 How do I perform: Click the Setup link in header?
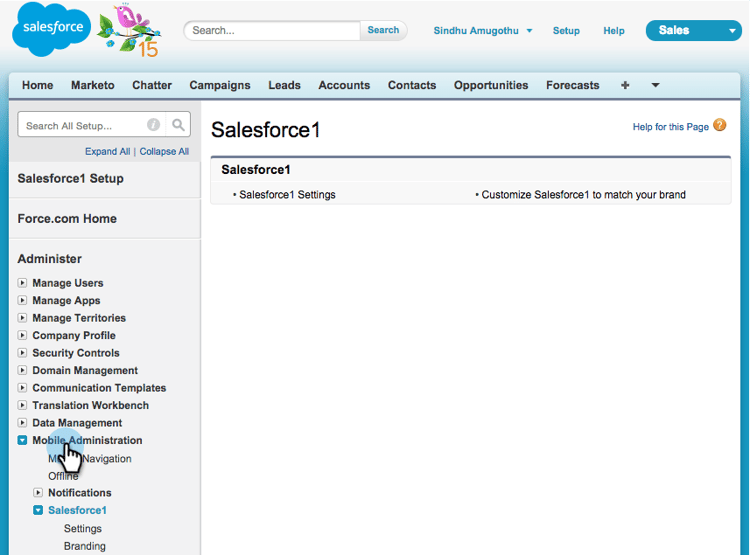point(566,31)
